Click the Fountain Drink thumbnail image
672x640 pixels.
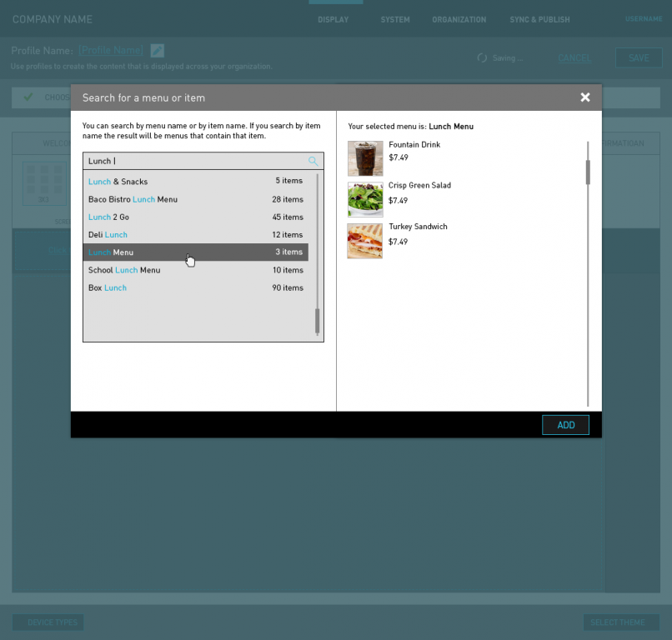(x=365, y=158)
